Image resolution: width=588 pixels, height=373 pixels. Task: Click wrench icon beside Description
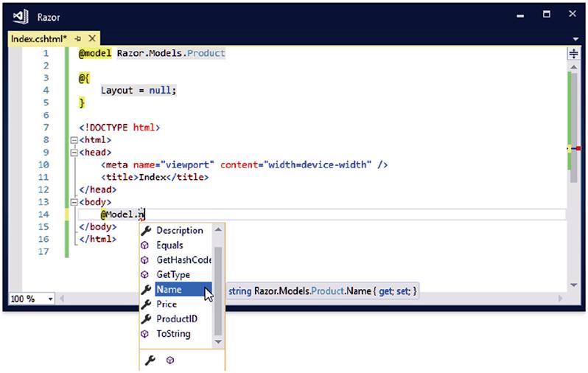tap(146, 230)
